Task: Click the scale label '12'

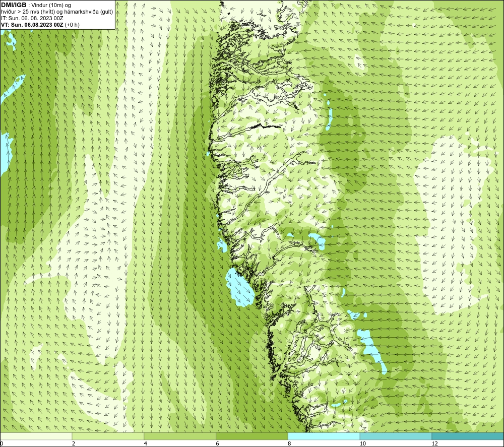Action: 434,443
